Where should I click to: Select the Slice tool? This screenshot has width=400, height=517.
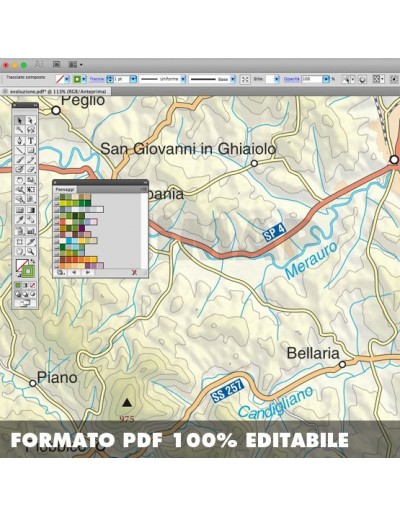31,241
